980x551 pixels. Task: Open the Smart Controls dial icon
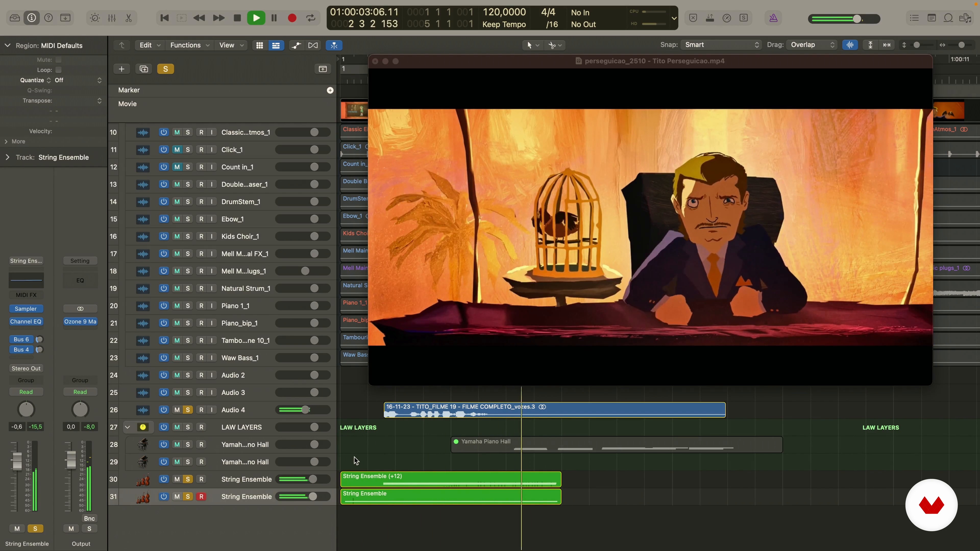(x=95, y=18)
